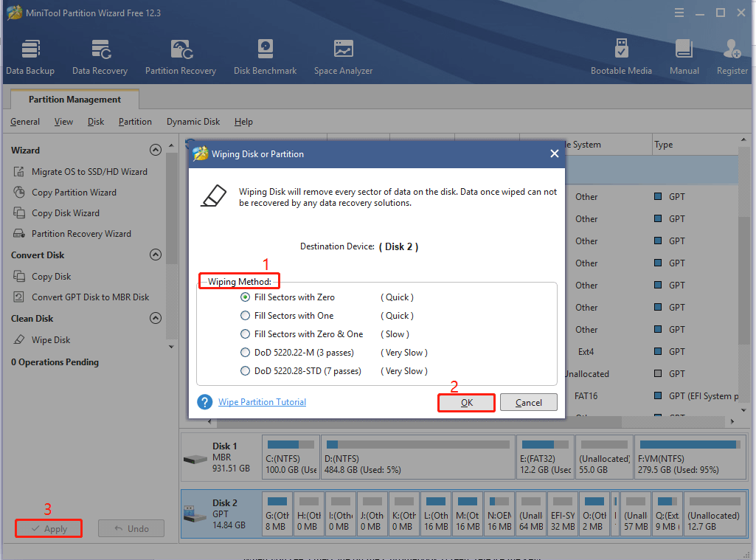Select F:VM(NTFS) partition on Disk 1

[691, 457]
